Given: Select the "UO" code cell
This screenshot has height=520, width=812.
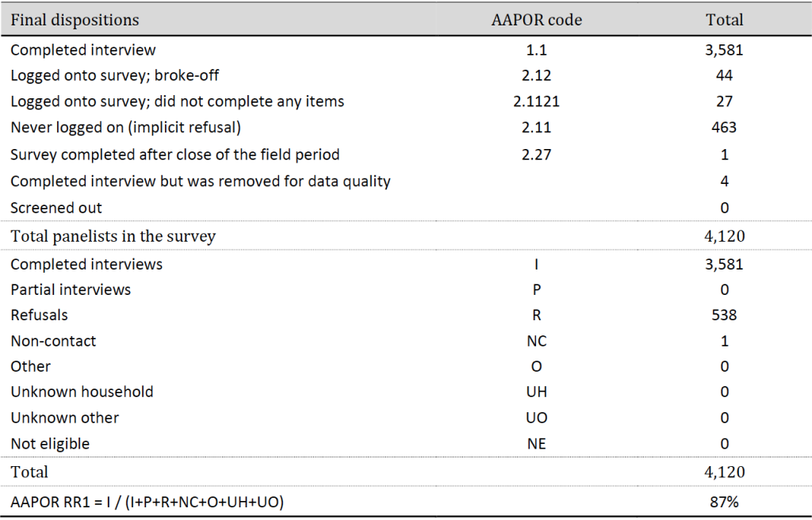Looking at the screenshot, I should pos(536,418).
